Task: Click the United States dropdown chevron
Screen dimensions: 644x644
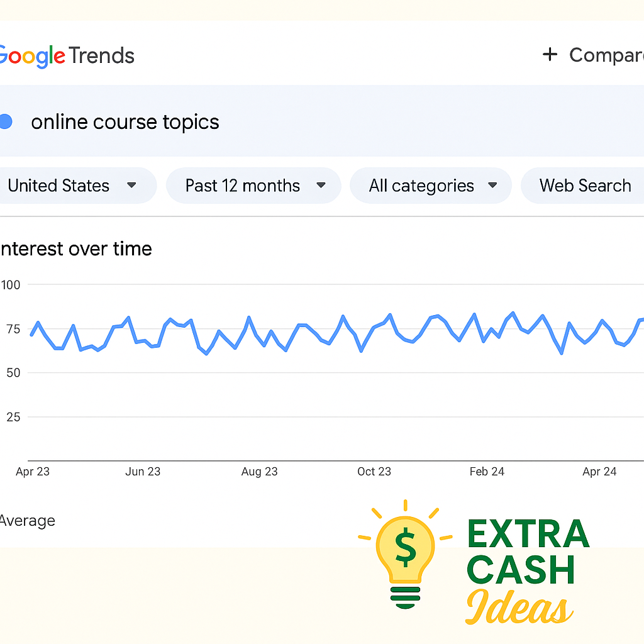Action: click(x=131, y=186)
